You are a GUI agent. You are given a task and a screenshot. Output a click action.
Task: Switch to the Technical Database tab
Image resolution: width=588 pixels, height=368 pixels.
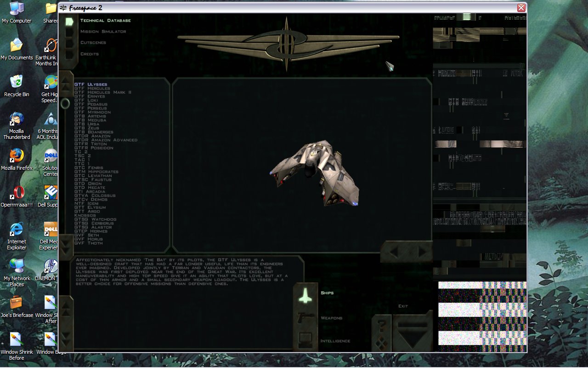[x=105, y=21]
